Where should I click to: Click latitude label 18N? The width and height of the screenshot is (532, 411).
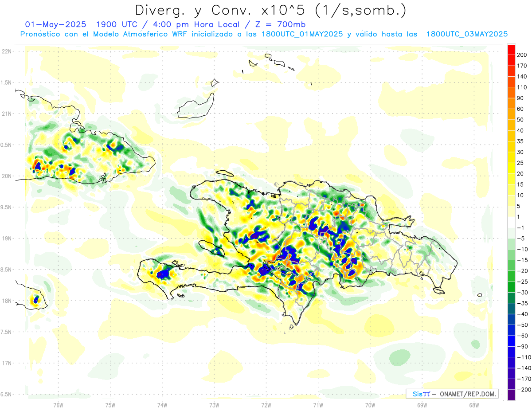click(x=7, y=301)
